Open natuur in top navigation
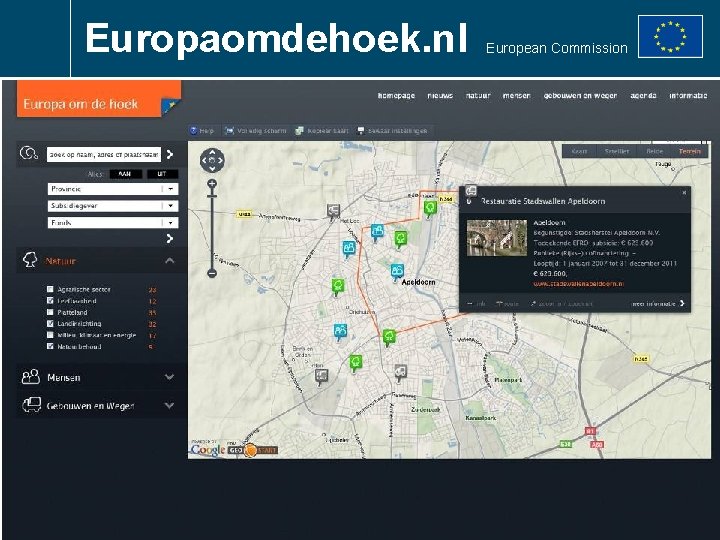Viewport: 720px width, 540px height. 478,96
